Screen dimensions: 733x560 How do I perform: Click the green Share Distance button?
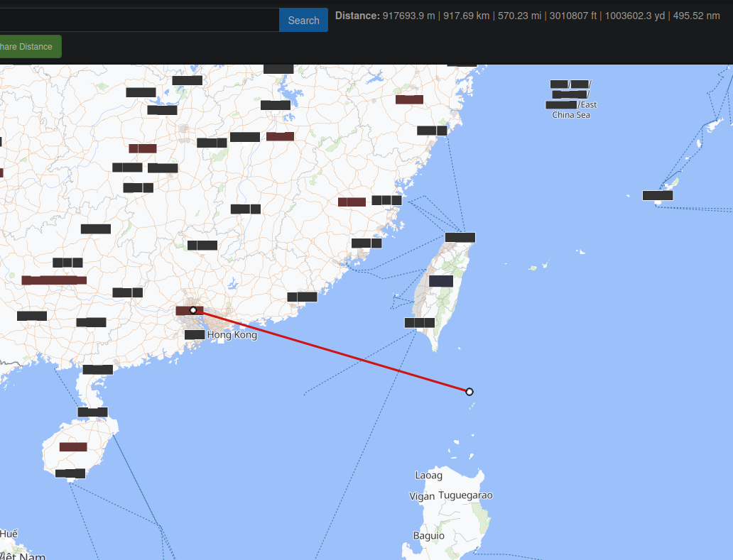(x=29, y=47)
